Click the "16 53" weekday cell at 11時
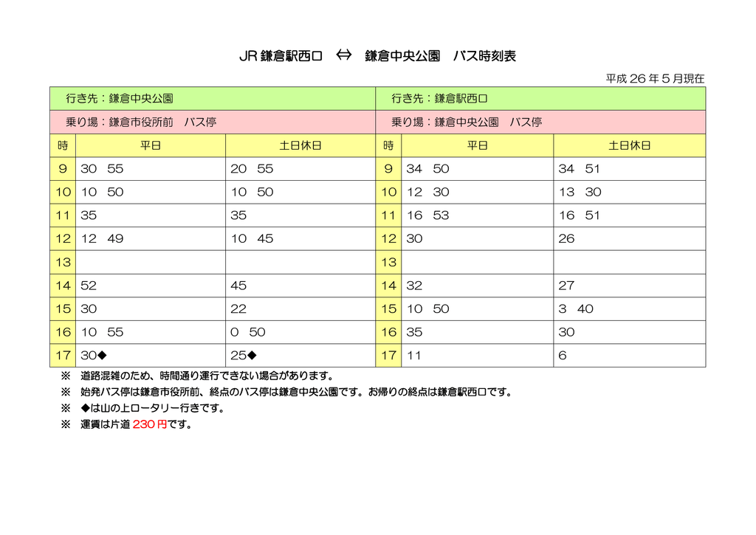The image size is (756, 535). tap(478, 215)
